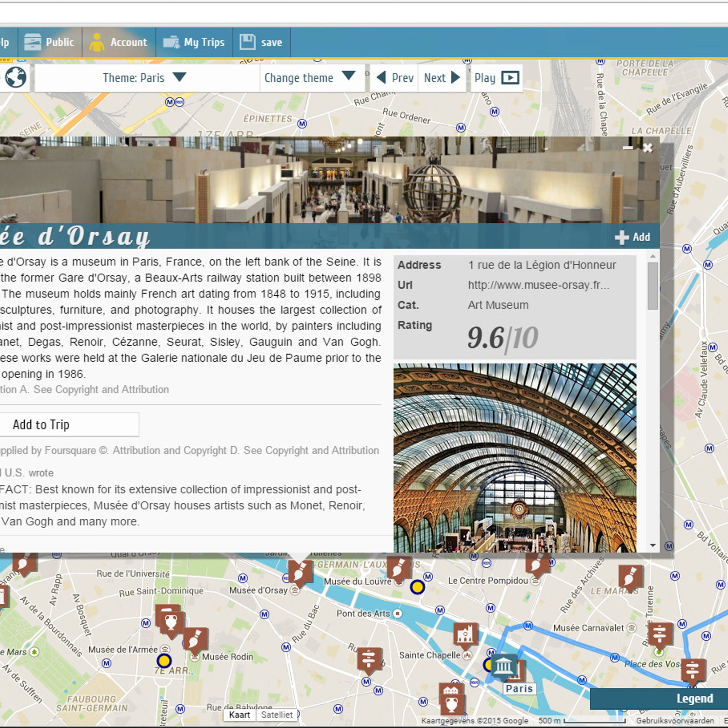Click vase marker at bottom of map
728x728 pixels.
pos(452,704)
